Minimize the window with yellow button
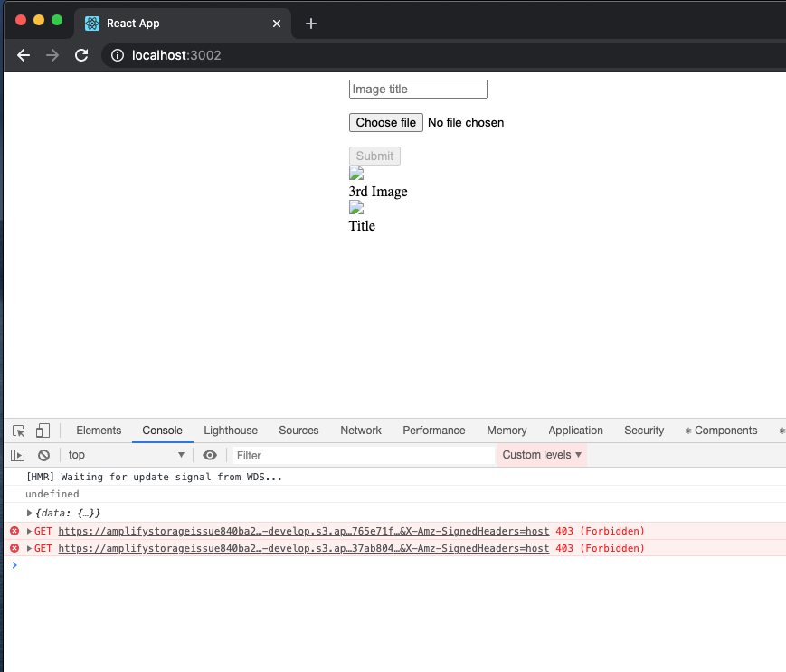This screenshot has height=672, width=786. pos(39,20)
